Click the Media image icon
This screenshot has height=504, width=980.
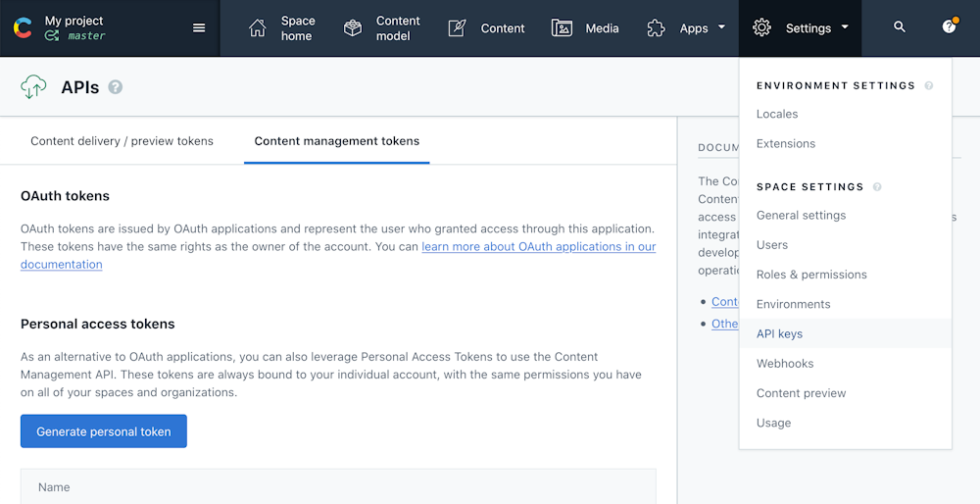point(562,28)
